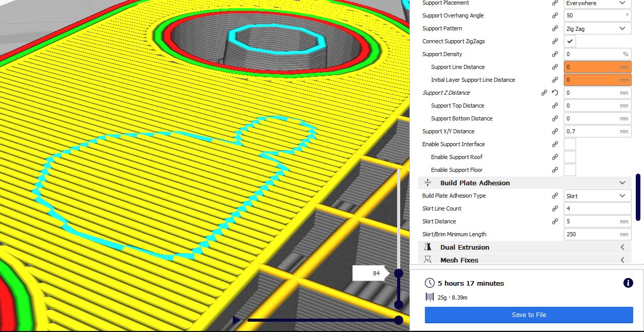The width and height of the screenshot is (644, 332).
Task: Uncheck Connect Support ZigZags checkbox
Action: click(x=570, y=41)
